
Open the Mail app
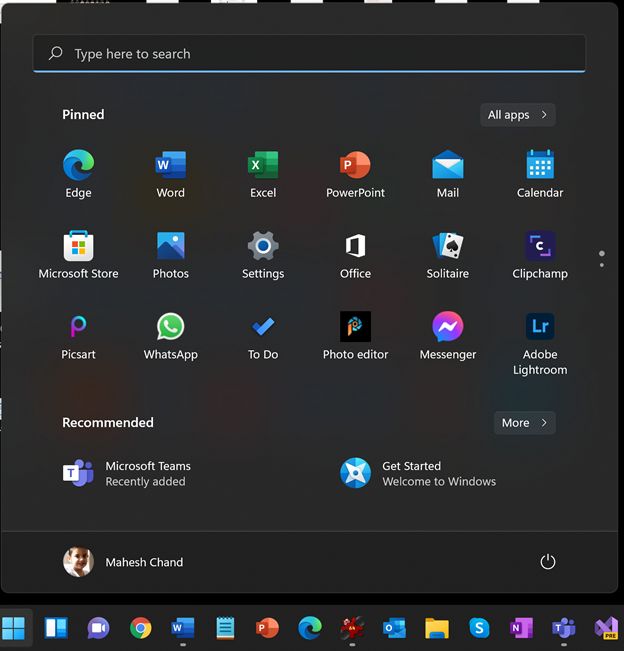(448, 174)
